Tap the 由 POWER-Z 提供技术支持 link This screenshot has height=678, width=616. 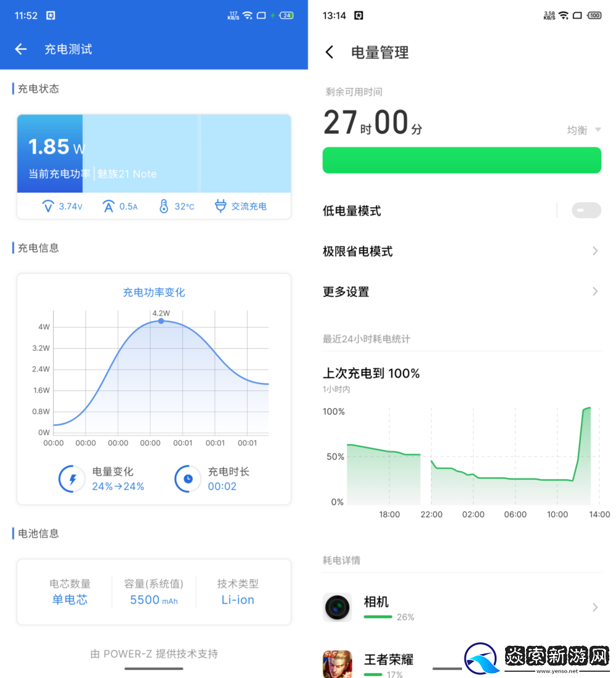coord(154,653)
